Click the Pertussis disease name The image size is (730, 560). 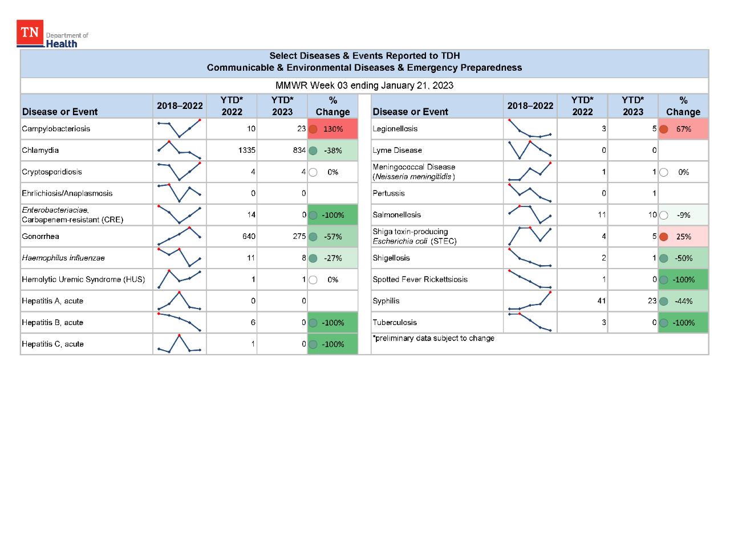pos(388,193)
